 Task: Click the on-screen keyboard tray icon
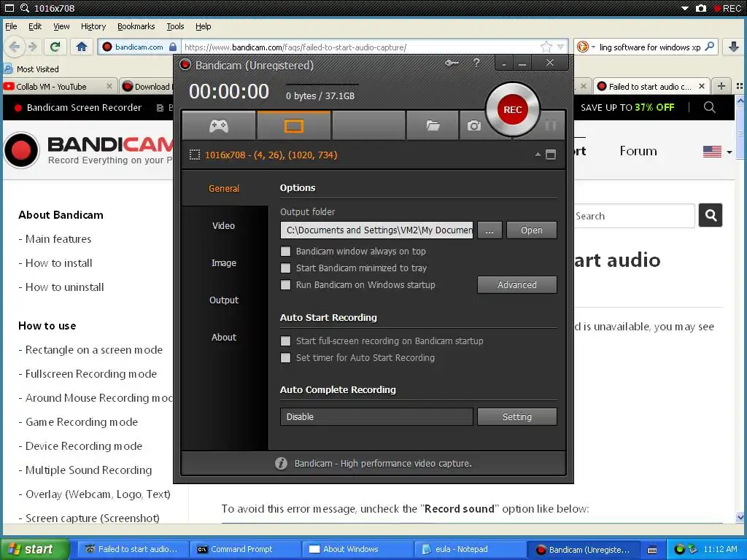point(653,550)
